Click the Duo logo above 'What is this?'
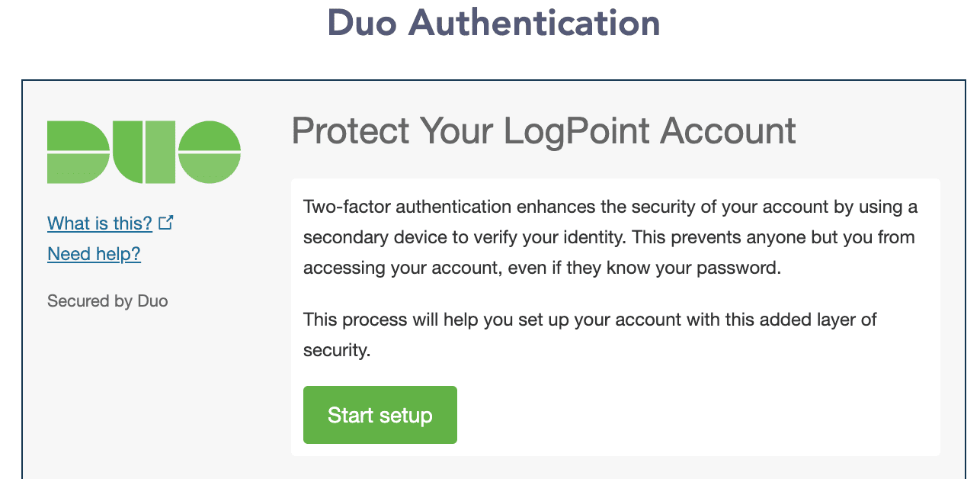 click(143, 151)
